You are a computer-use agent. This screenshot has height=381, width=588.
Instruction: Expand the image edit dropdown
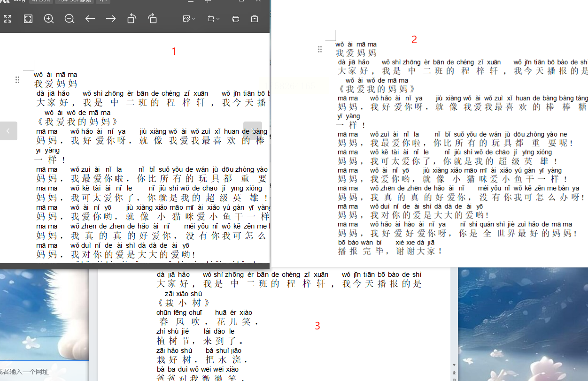tap(189, 19)
